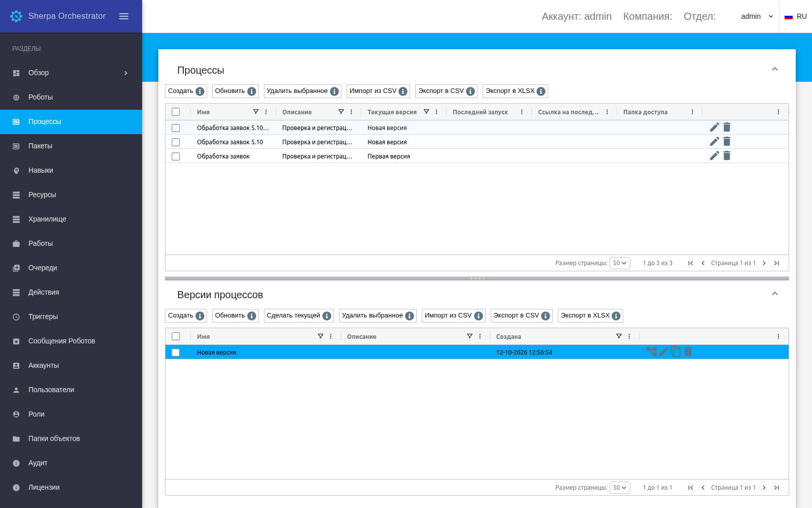Tick checkbox for Обработка заявок row

[x=176, y=156]
